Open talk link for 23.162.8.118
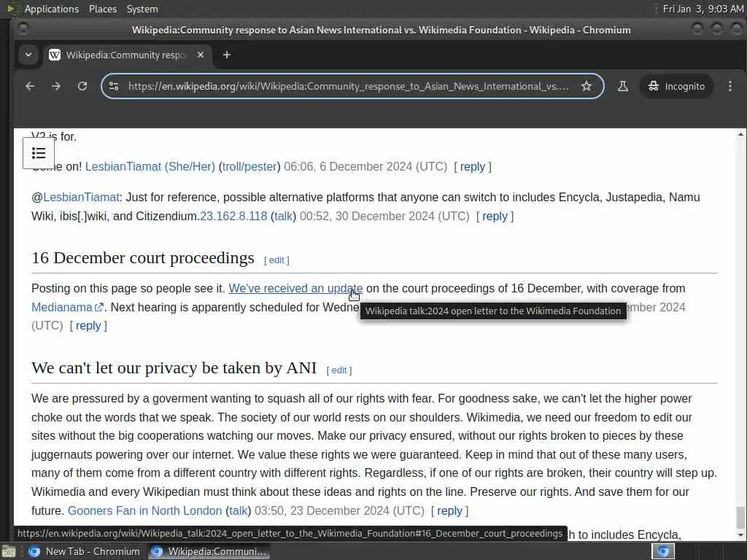Screen dimensions: 747x560 [284, 216]
